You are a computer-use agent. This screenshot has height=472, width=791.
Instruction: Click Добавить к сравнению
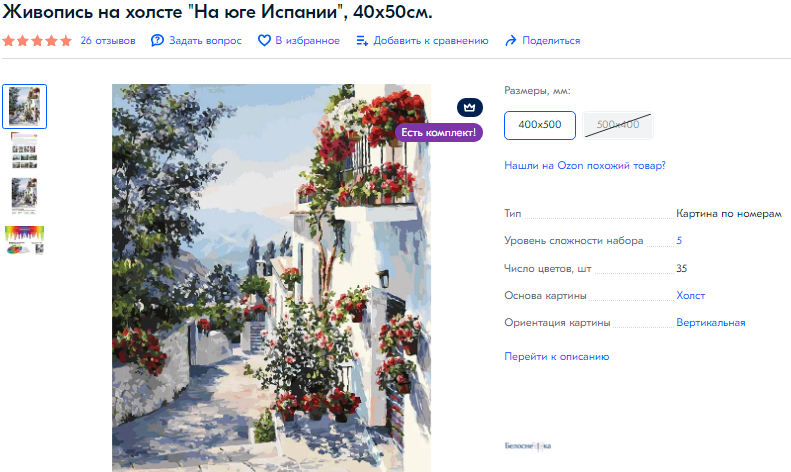pos(431,41)
